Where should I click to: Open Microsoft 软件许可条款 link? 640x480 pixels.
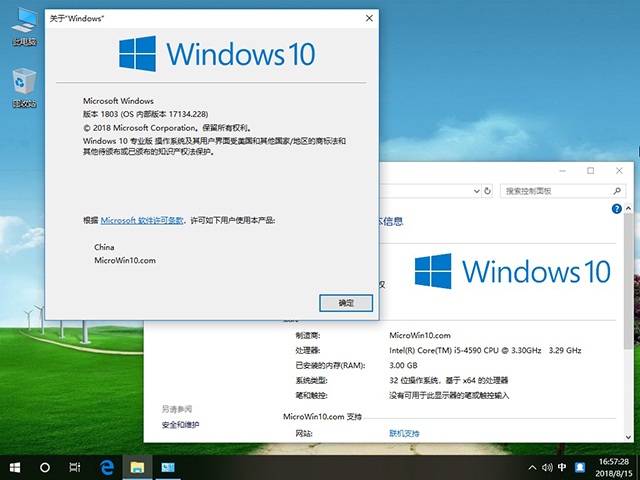pos(142,220)
